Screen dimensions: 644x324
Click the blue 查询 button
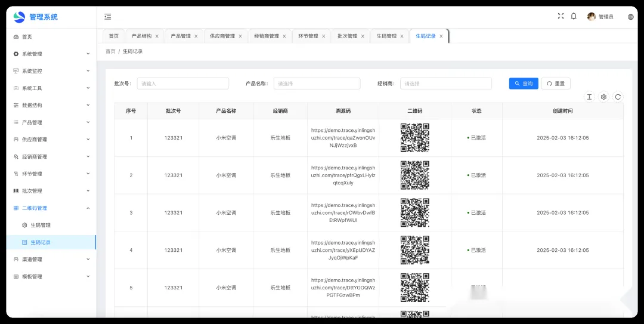tap(524, 84)
